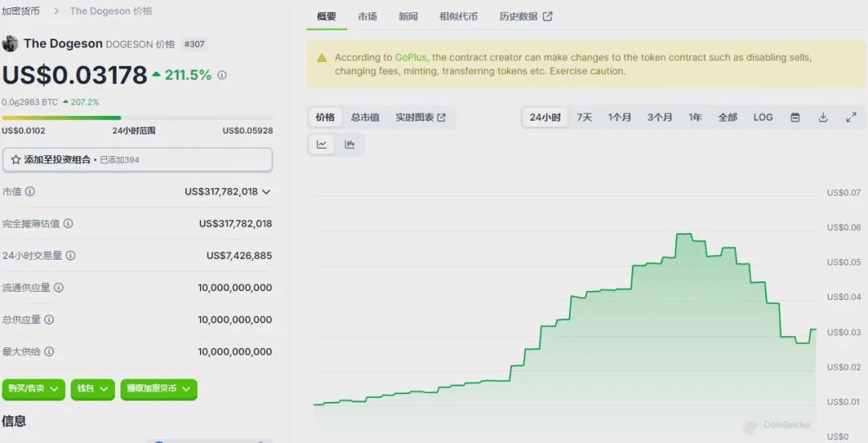Viewport: 868px width, 443px height.
Task: Open the 赚取加密货币 dropdown
Action: 159,389
